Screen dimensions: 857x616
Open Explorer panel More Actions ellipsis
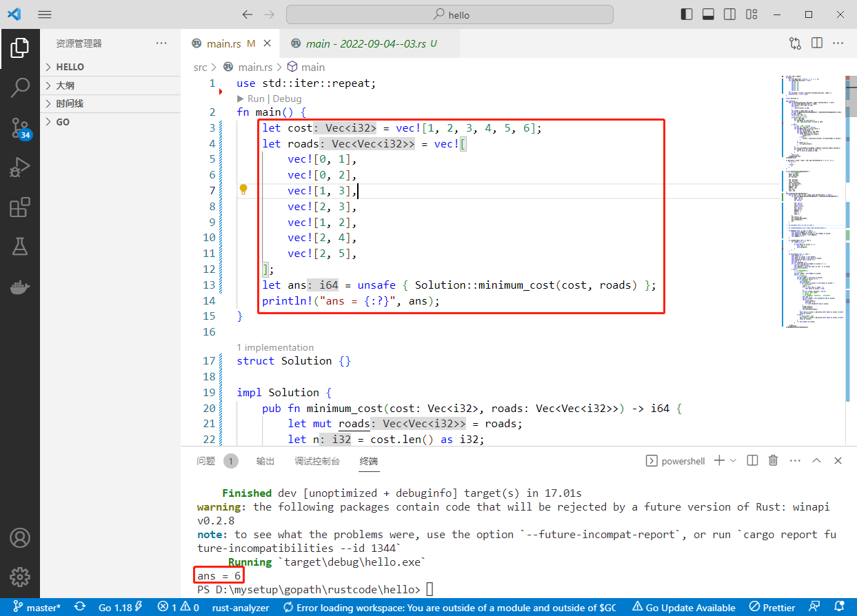(161, 43)
